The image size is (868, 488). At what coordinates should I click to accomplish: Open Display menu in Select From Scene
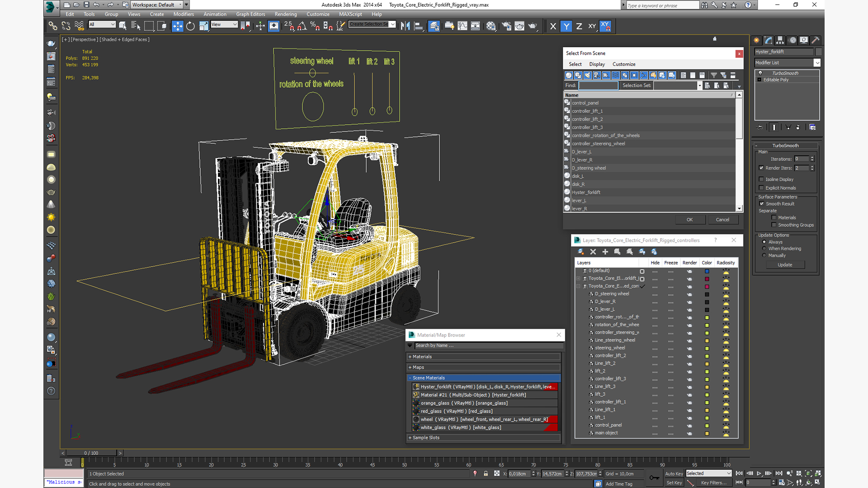coord(597,64)
